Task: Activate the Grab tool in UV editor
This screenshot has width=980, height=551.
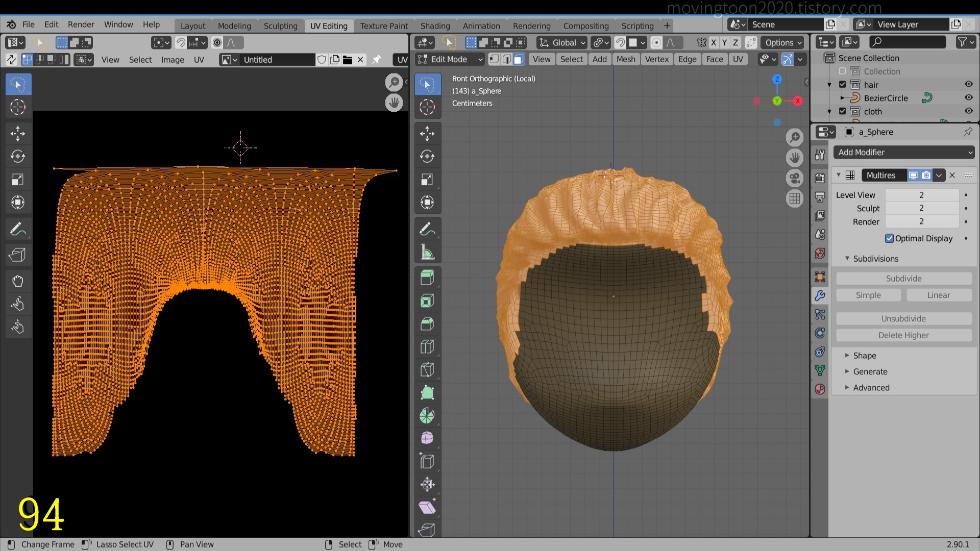Action: (18, 281)
